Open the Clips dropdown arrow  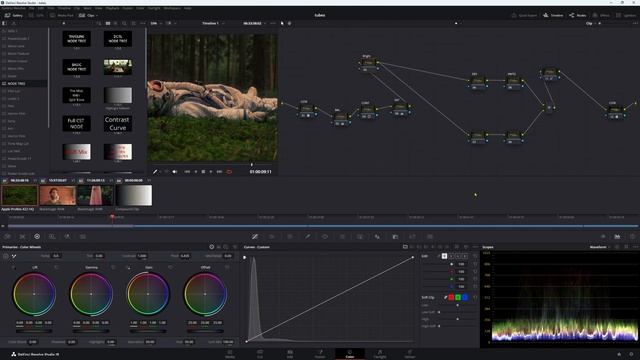click(x=96, y=16)
